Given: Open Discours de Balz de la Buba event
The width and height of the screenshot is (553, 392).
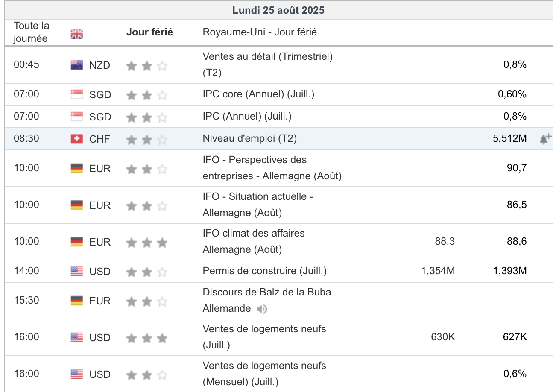Looking at the screenshot, I should pyautogui.click(x=266, y=293).
